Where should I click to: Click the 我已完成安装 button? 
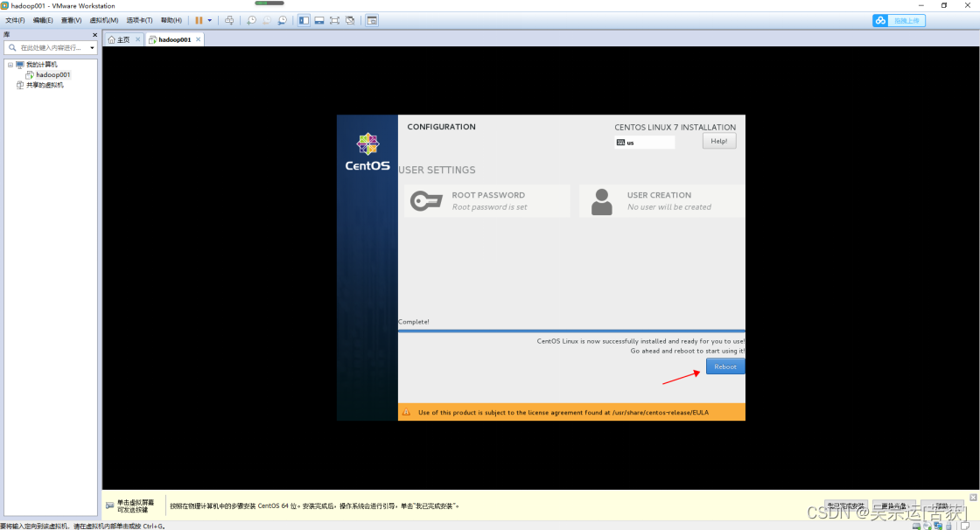click(x=845, y=506)
